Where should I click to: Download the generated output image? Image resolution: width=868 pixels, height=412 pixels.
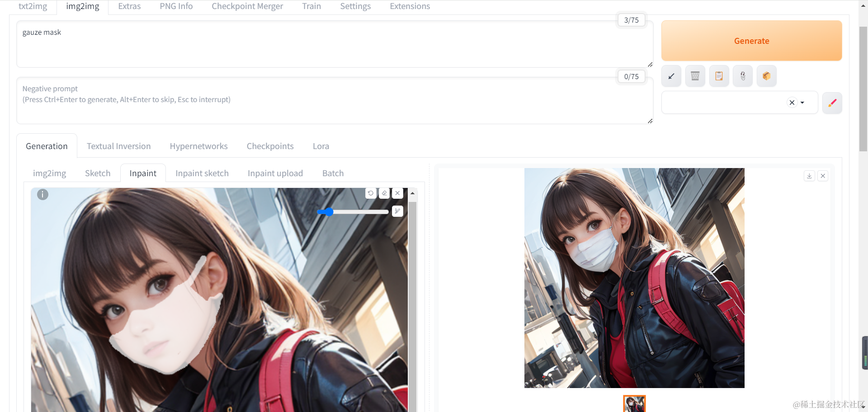[809, 176]
